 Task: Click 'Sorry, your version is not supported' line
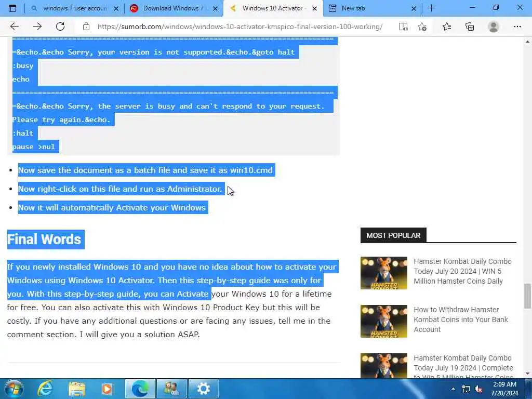(154, 52)
